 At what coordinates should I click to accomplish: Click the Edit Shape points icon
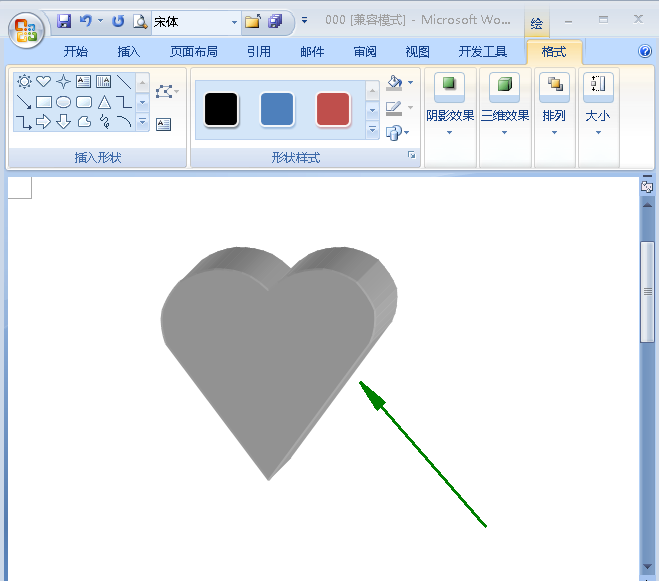tap(165, 93)
